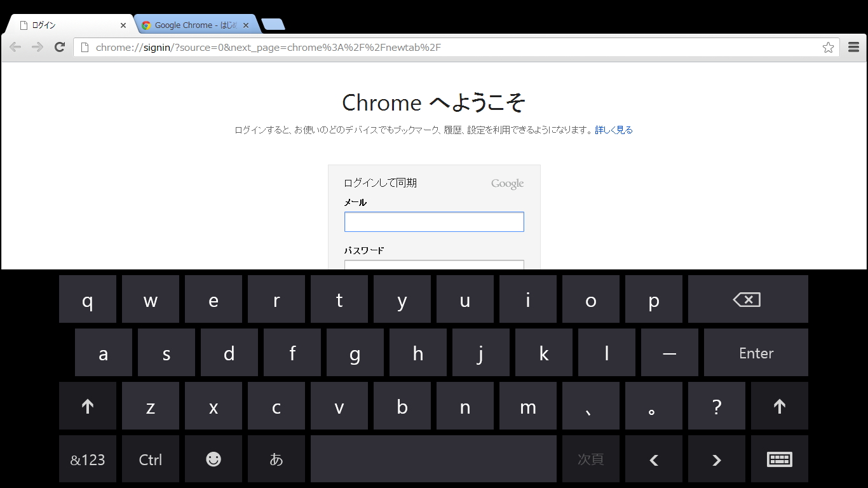The image size is (868, 488).
Task: Open the Chrome hamburger menu
Action: tap(853, 47)
